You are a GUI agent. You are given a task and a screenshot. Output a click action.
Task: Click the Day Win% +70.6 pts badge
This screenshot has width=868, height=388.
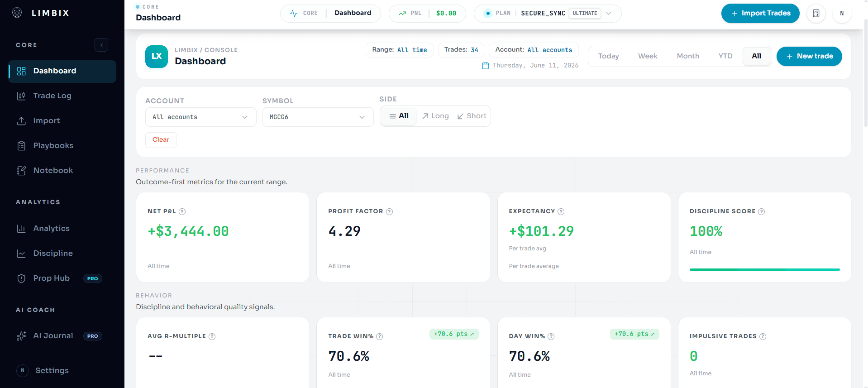click(x=634, y=334)
